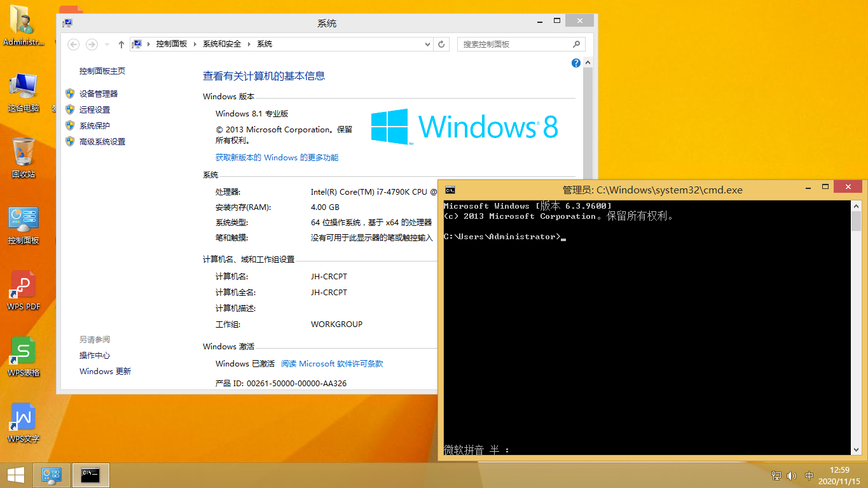Launch WPS文字 from desktop

[24, 424]
